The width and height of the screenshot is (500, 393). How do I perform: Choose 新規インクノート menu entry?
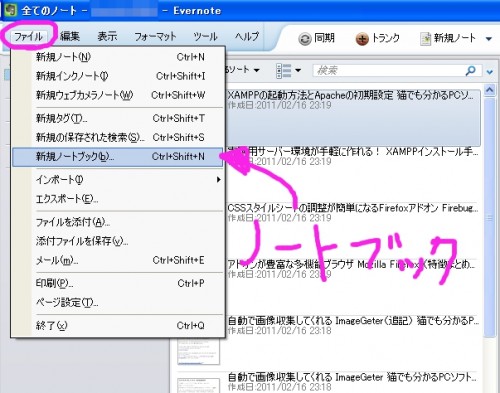(x=118, y=76)
